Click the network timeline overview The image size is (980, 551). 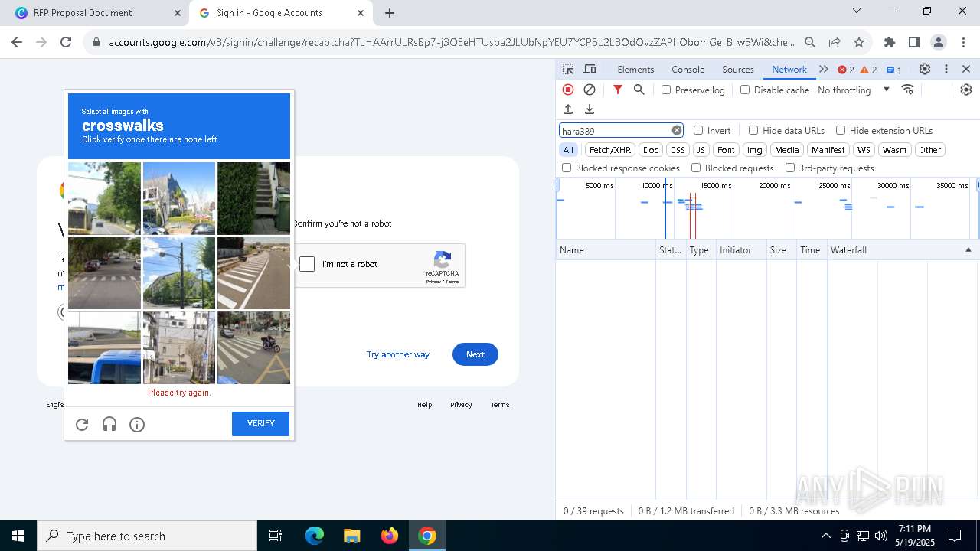click(767, 208)
